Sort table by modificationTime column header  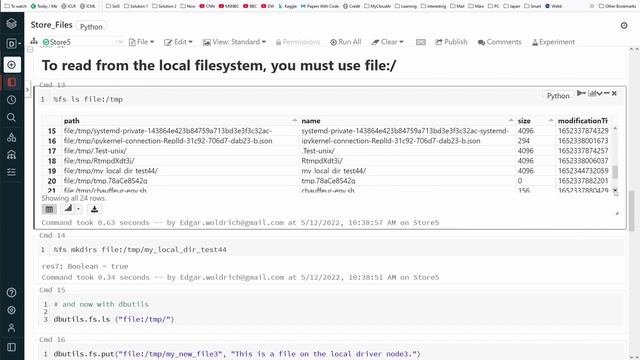click(x=583, y=121)
